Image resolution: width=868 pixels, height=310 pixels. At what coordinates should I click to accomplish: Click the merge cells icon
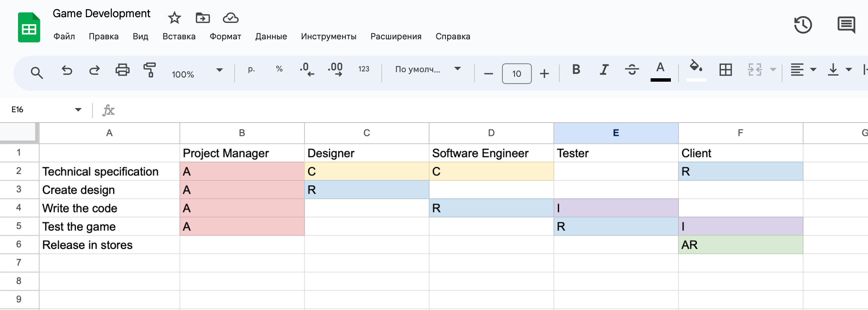pyautogui.click(x=755, y=70)
